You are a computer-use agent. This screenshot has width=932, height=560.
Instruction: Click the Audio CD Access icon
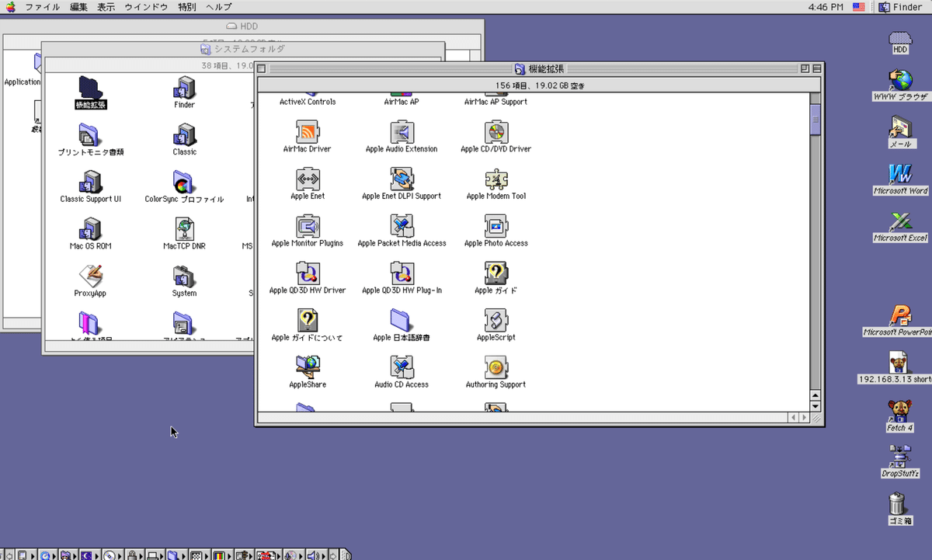[402, 367]
